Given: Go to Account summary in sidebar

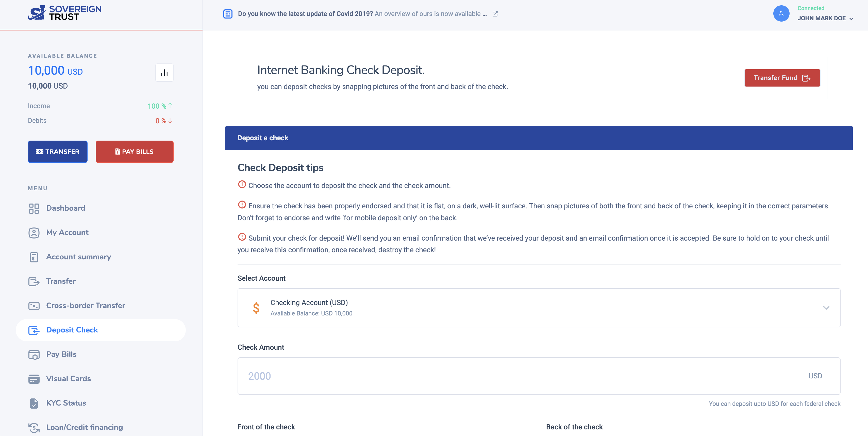Looking at the screenshot, I should 78,257.
